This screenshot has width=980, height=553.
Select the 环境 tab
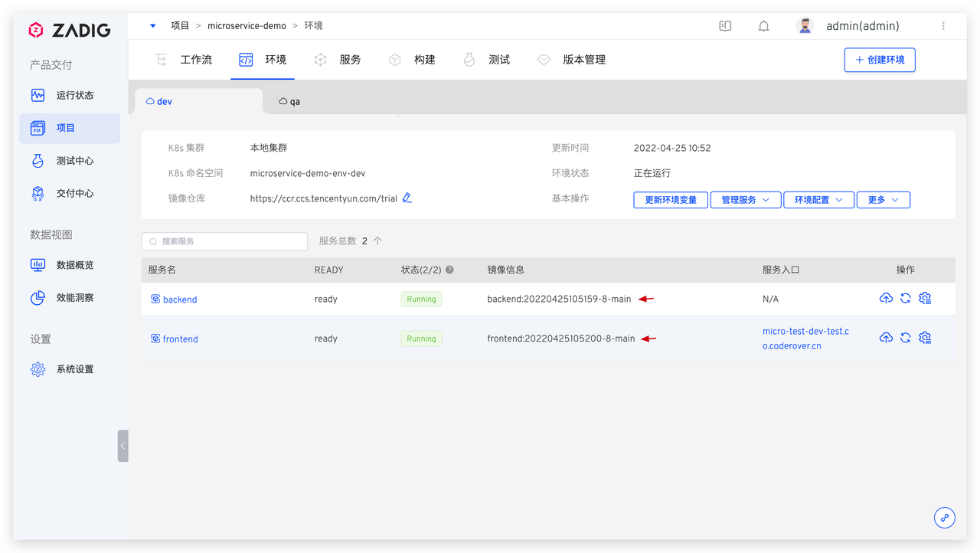[263, 60]
